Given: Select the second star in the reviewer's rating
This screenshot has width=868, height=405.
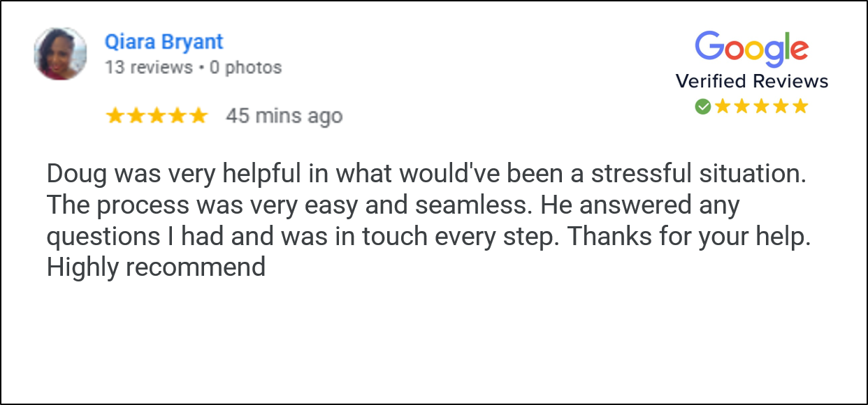Looking at the screenshot, I should tap(136, 116).
